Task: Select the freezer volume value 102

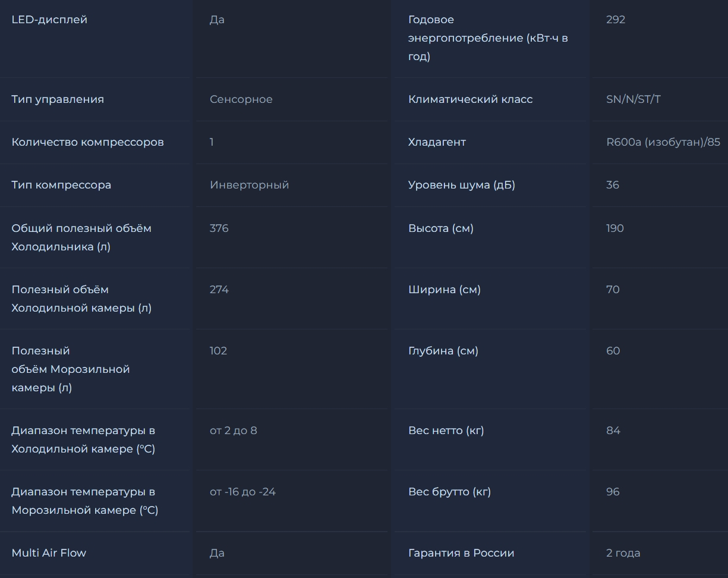Action: [x=219, y=351]
